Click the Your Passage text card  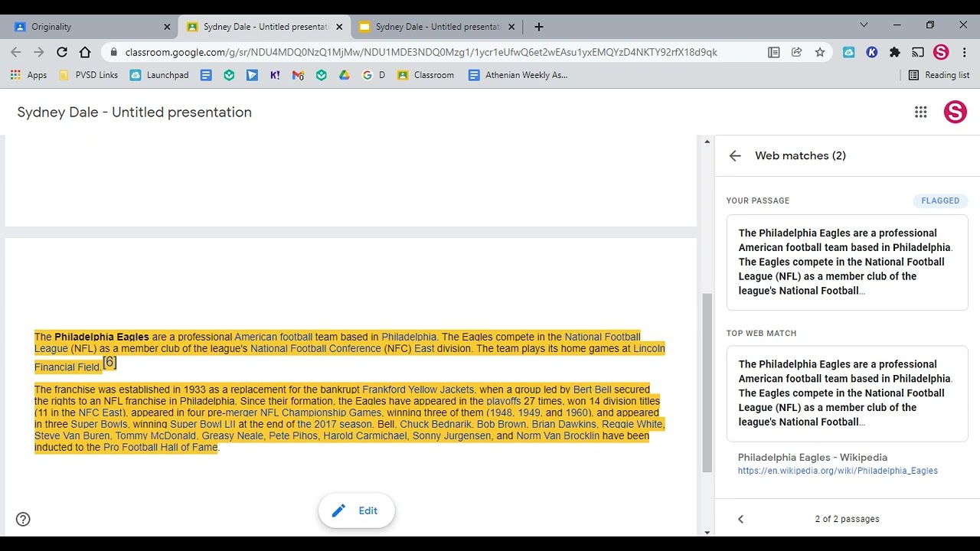pos(847,262)
